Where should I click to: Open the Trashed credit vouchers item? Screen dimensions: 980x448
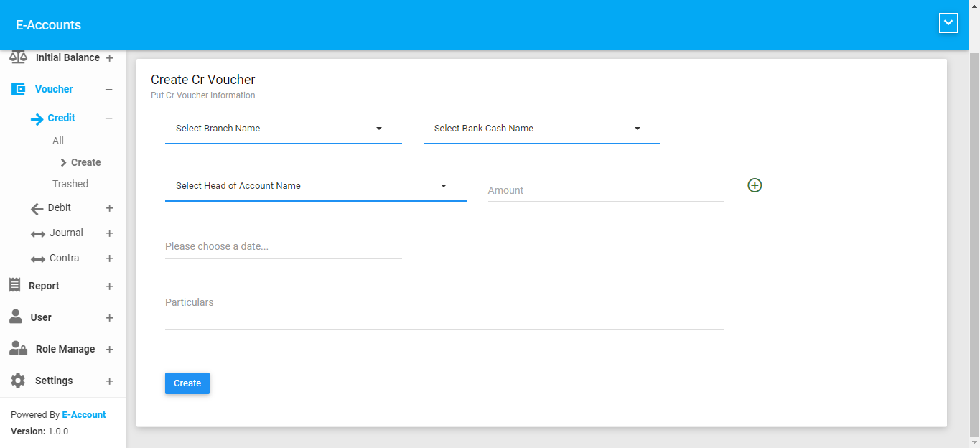click(x=70, y=184)
